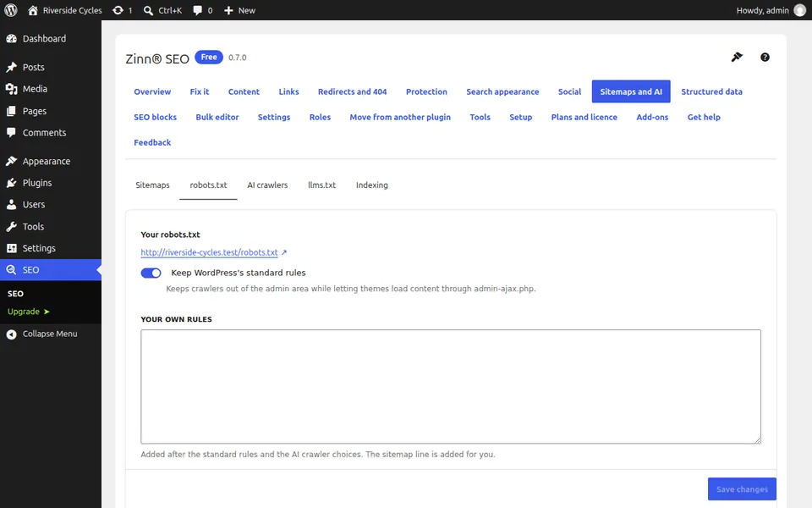Screen dimensions: 812x508
Task: Open Users in sidebar
Action: (x=51, y=205)
